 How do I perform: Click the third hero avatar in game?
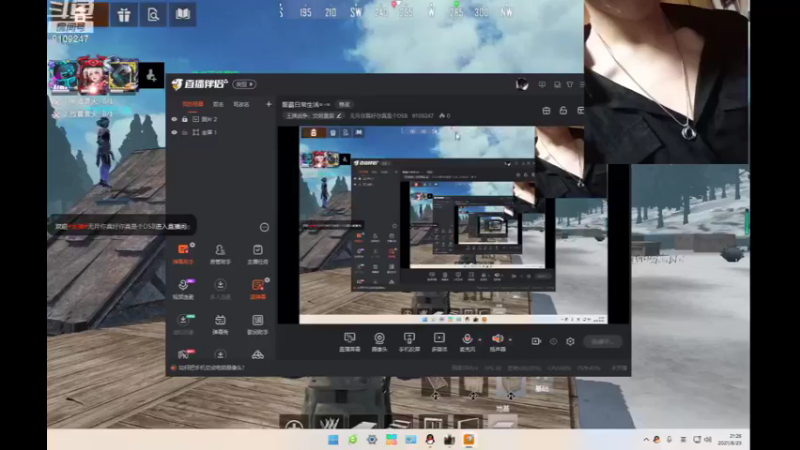pos(123,76)
